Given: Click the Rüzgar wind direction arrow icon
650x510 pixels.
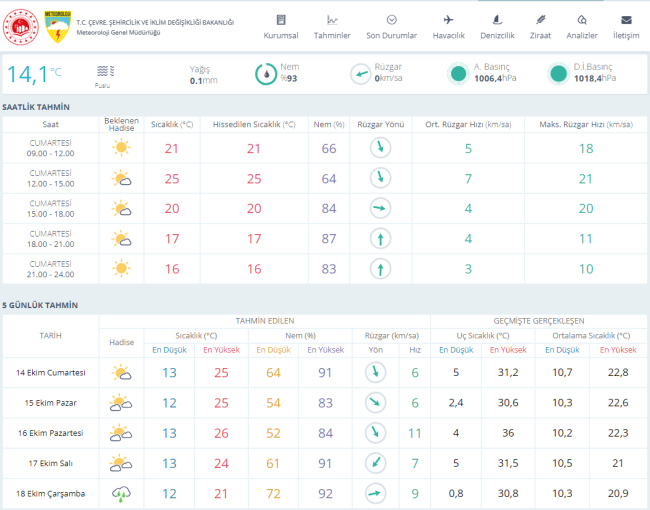Looking at the screenshot, I should (361, 74).
